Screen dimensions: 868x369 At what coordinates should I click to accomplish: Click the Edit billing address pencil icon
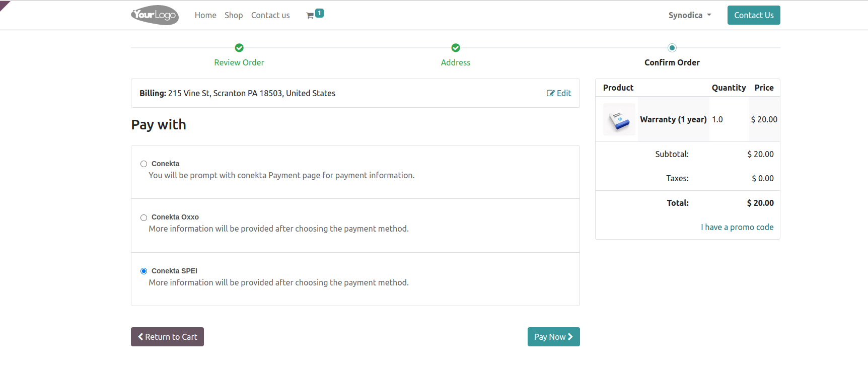coord(551,93)
